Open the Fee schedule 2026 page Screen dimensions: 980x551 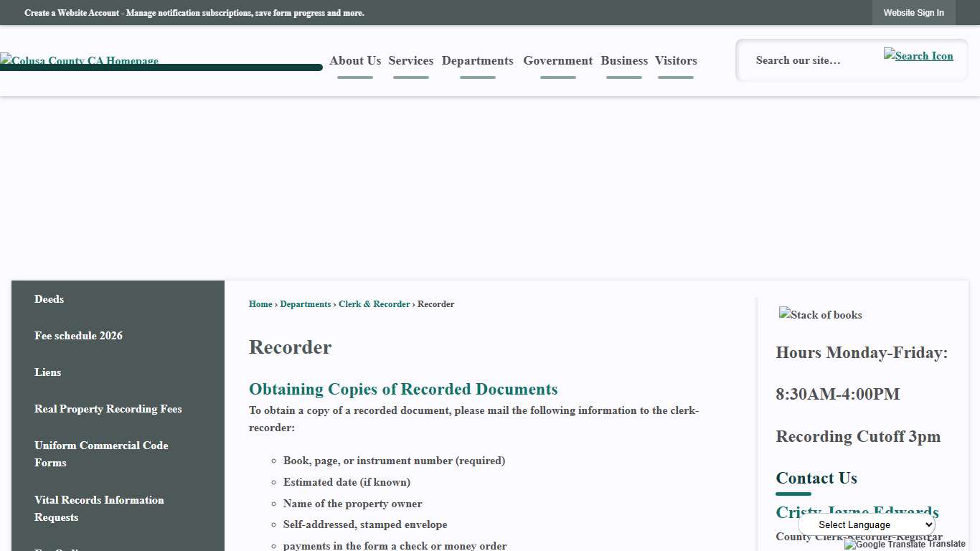pos(78,336)
